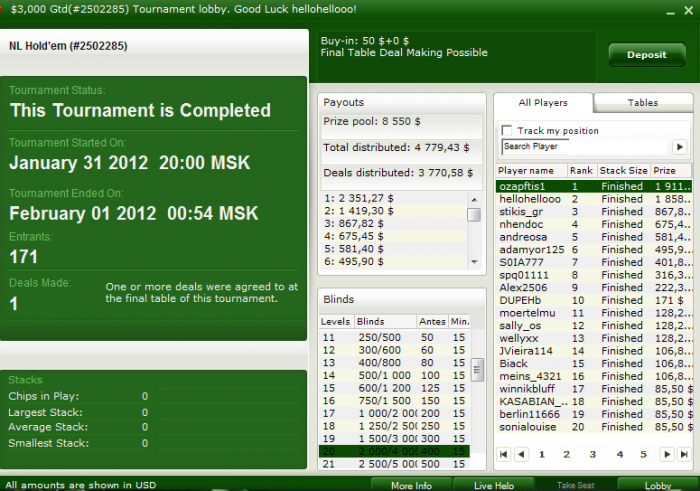Image resolution: width=700 pixels, height=491 pixels.
Task: Select player DUPEHb row
Action: click(594, 300)
